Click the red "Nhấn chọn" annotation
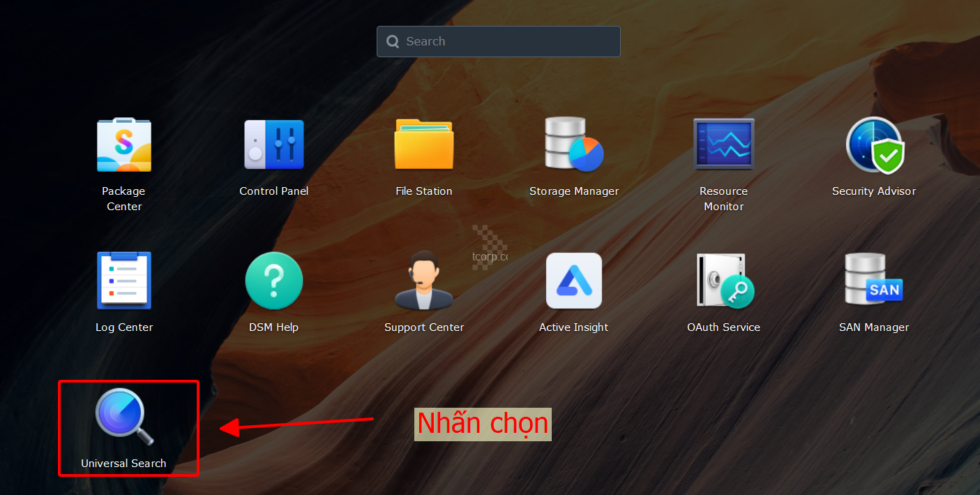The image size is (980, 495). (x=483, y=424)
